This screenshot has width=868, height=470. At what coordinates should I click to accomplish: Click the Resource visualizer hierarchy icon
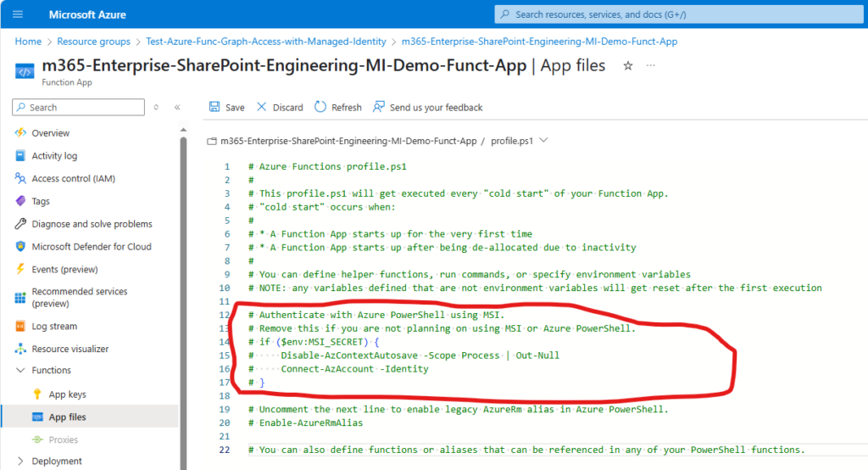click(x=20, y=349)
